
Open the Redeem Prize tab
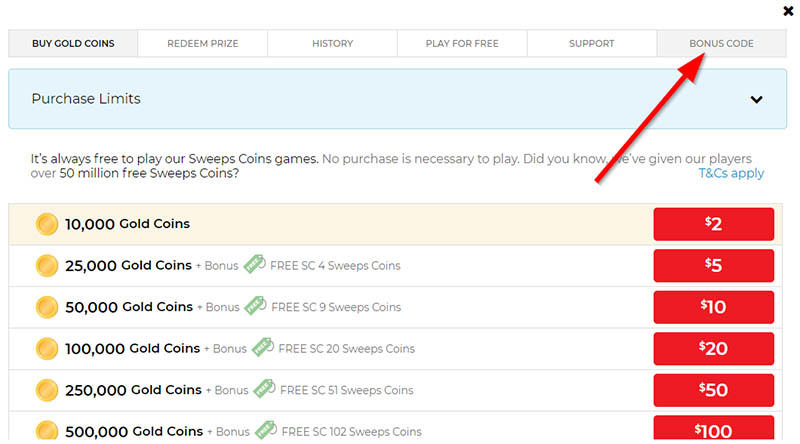click(x=203, y=44)
